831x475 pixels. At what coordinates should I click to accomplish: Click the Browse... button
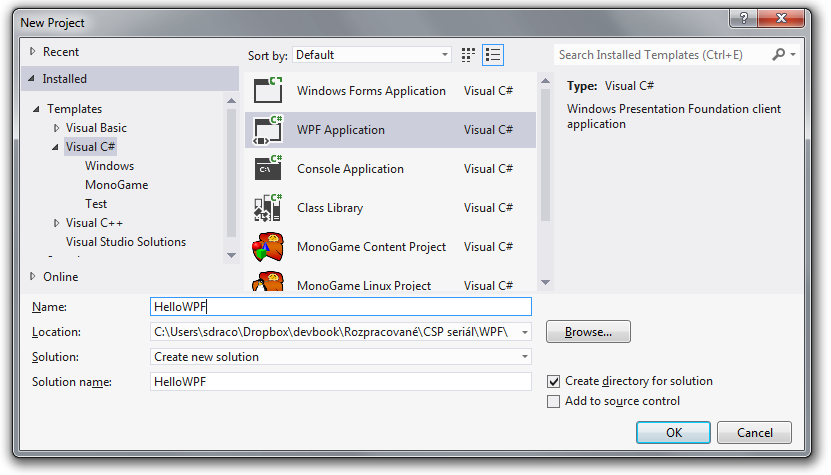[588, 332]
